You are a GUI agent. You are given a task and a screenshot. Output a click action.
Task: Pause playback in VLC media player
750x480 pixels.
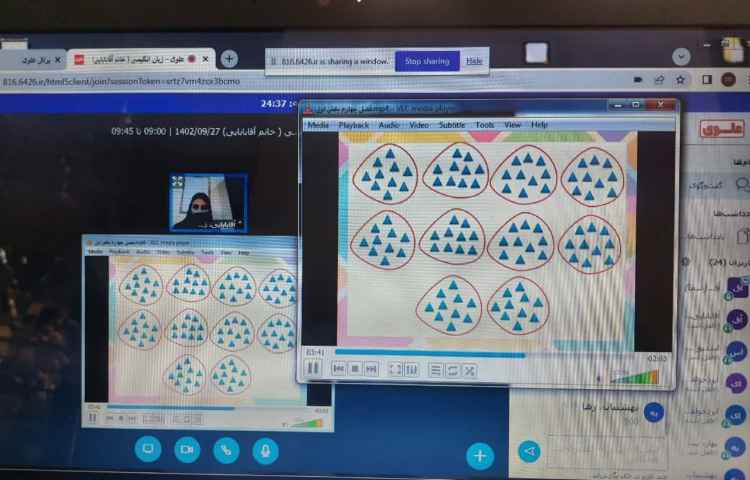coord(313,369)
